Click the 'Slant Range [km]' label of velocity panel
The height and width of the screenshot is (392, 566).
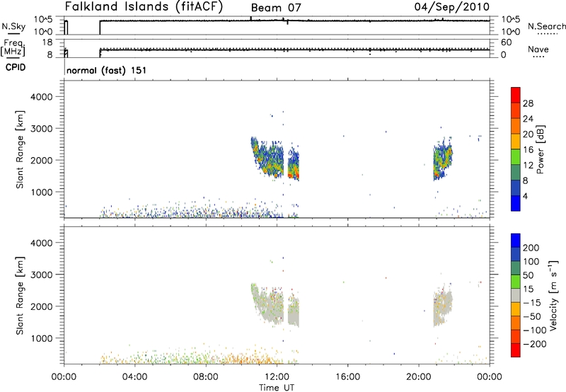[20, 296]
